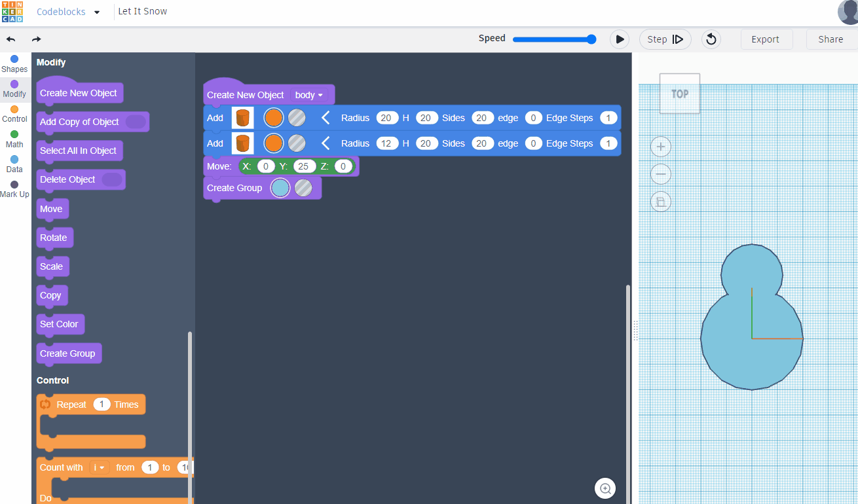858x504 pixels.
Task: Pick the light blue color on Create Group block
Action: coord(280,188)
